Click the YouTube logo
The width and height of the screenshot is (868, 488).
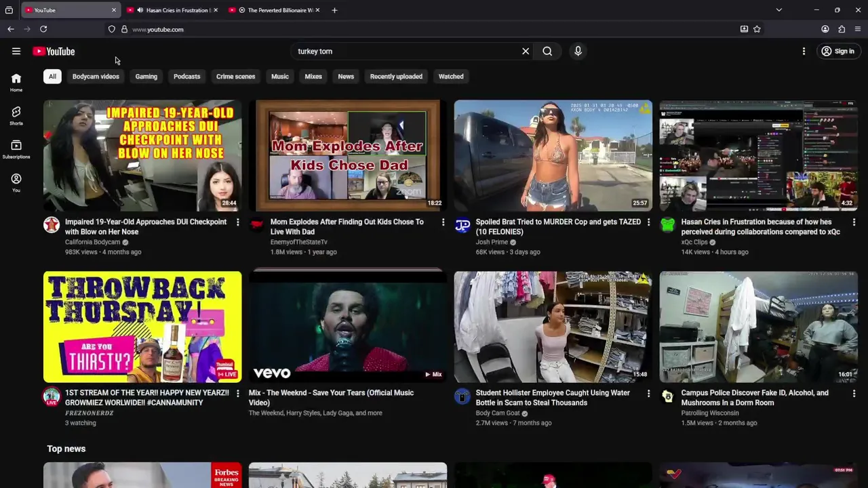point(54,52)
